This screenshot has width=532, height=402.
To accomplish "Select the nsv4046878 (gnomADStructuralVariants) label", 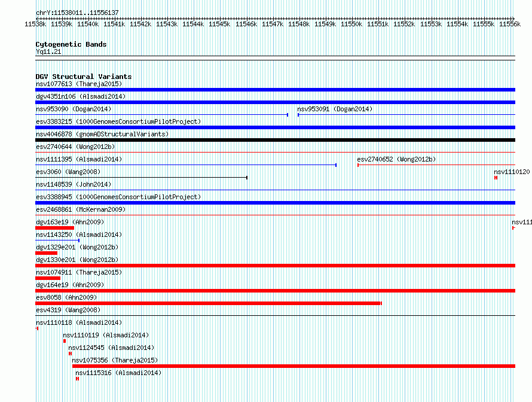I will (102, 134).
